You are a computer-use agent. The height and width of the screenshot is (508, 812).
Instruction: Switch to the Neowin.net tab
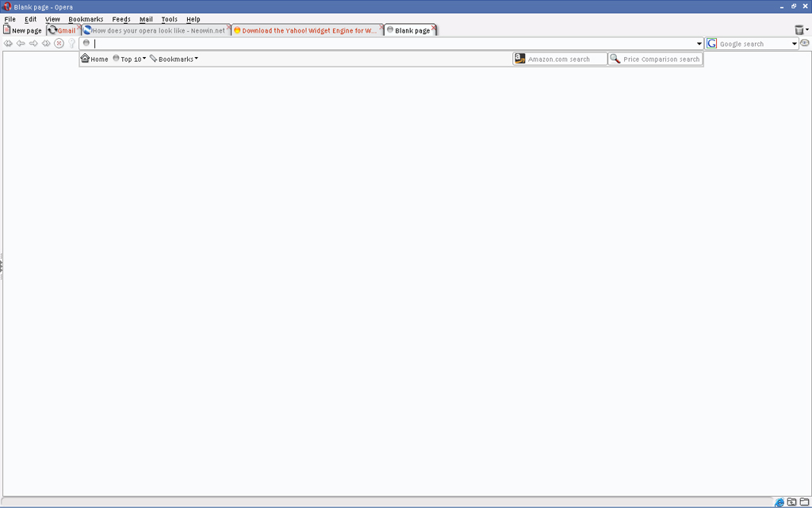tap(157, 31)
